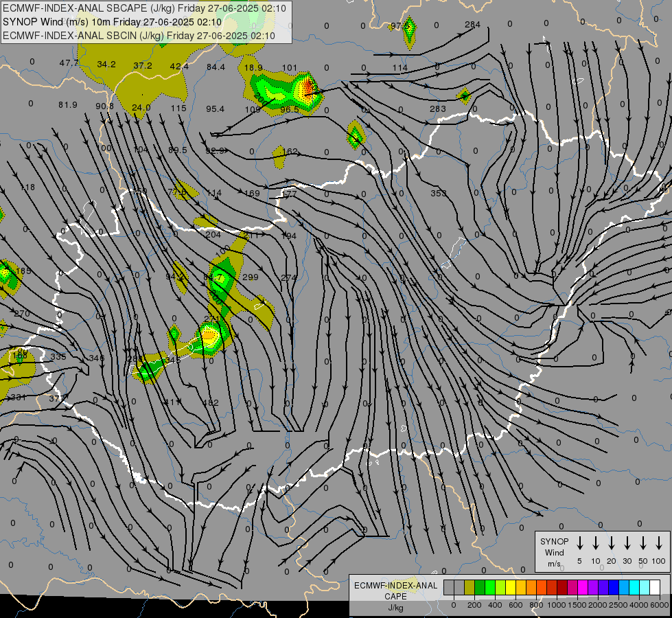The image size is (672, 618).
Task: Click the wind legend arrow above 20
Action: click(x=611, y=542)
